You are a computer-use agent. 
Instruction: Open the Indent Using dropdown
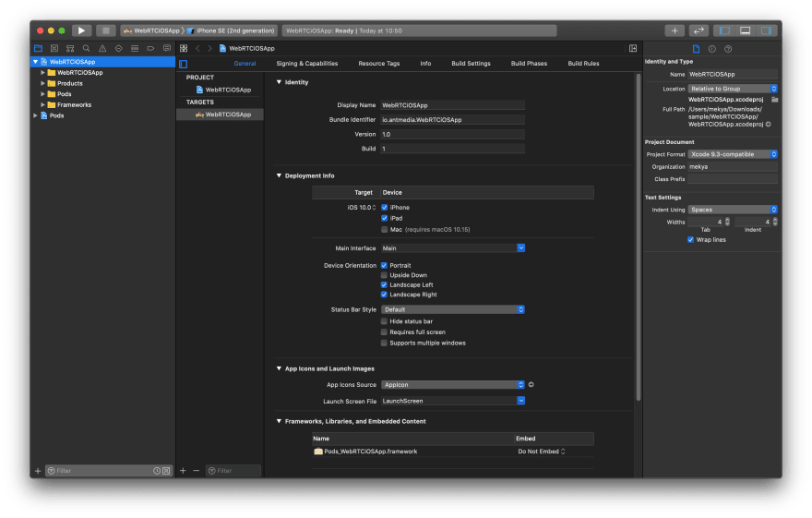733,210
